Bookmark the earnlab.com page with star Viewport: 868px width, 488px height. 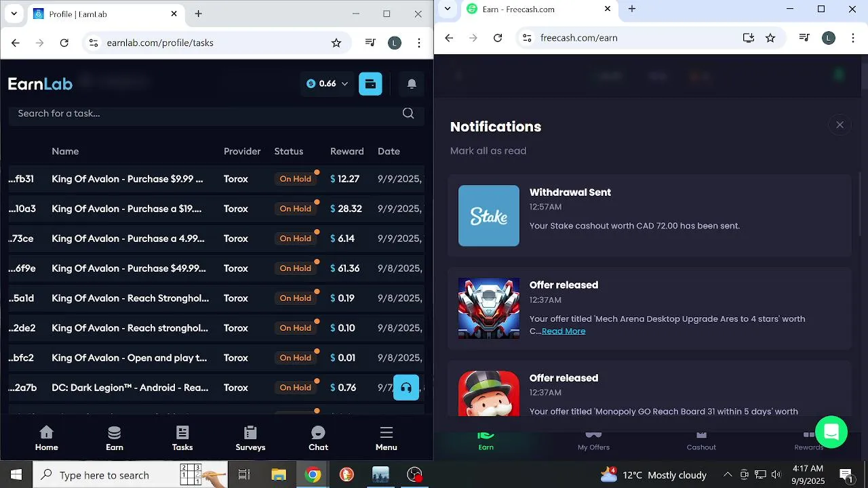pos(336,43)
